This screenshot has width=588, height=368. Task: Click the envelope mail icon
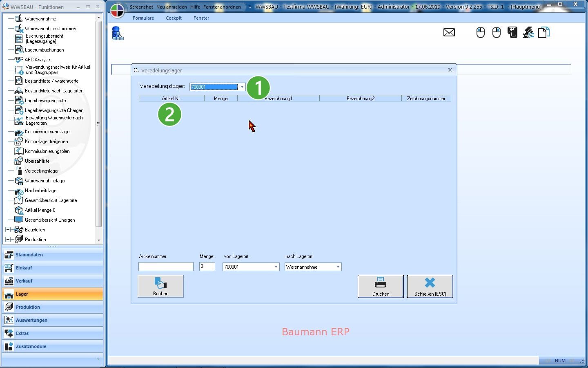tap(449, 32)
